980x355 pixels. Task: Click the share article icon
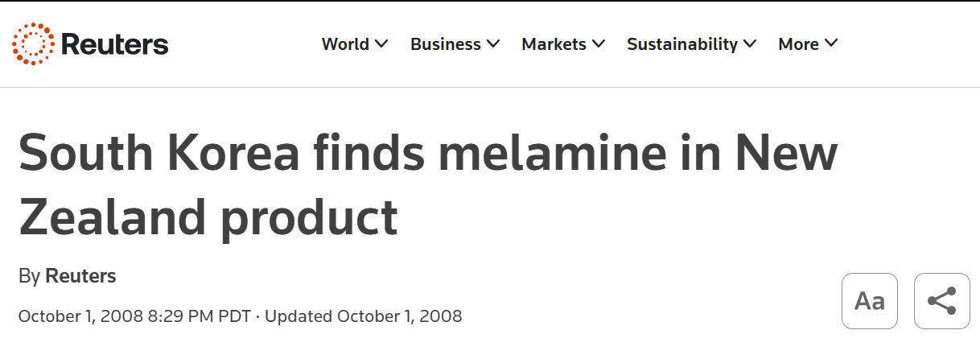point(941,301)
